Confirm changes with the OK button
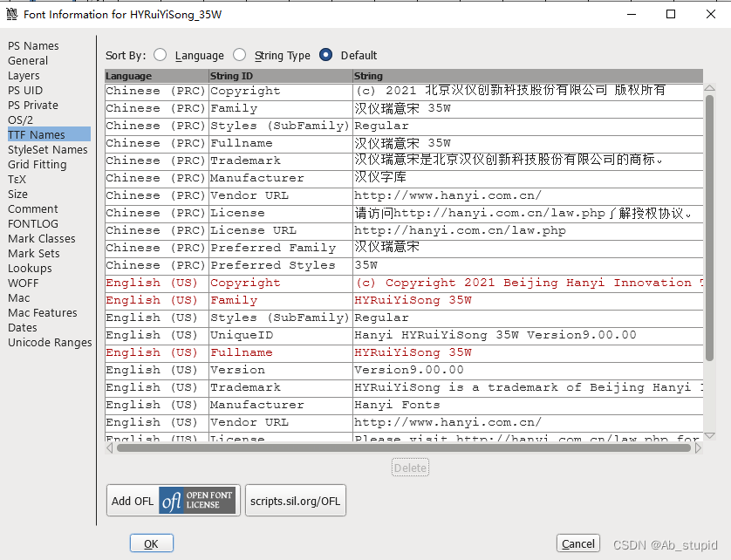This screenshot has height=560, width=731. [x=151, y=543]
